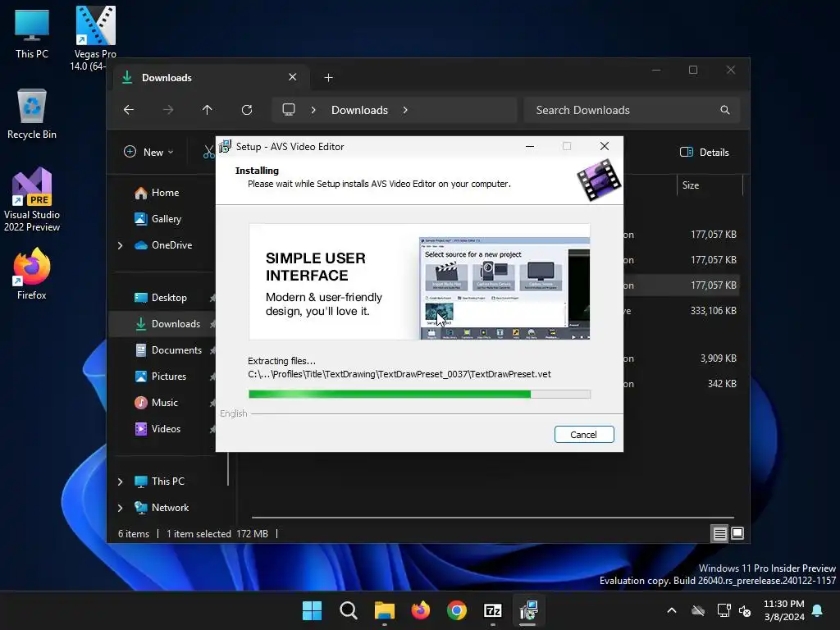Select Network in navigation pane
The height and width of the screenshot is (630, 840).
coord(162,507)
